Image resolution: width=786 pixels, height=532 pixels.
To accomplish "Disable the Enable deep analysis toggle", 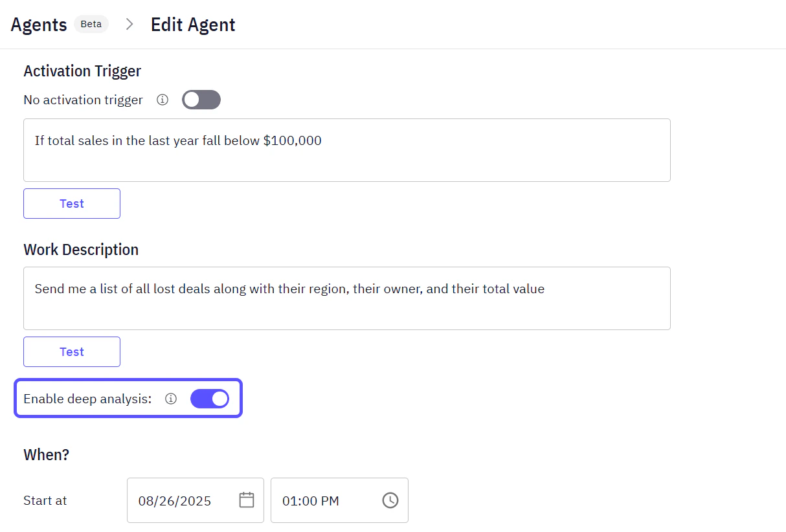I will (210, 399).
